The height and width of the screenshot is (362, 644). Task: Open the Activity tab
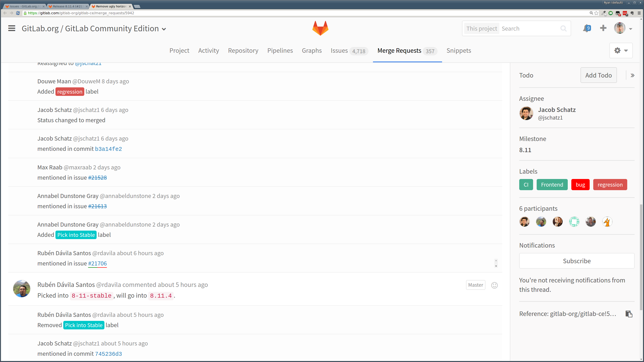click(x=208, y=51)
